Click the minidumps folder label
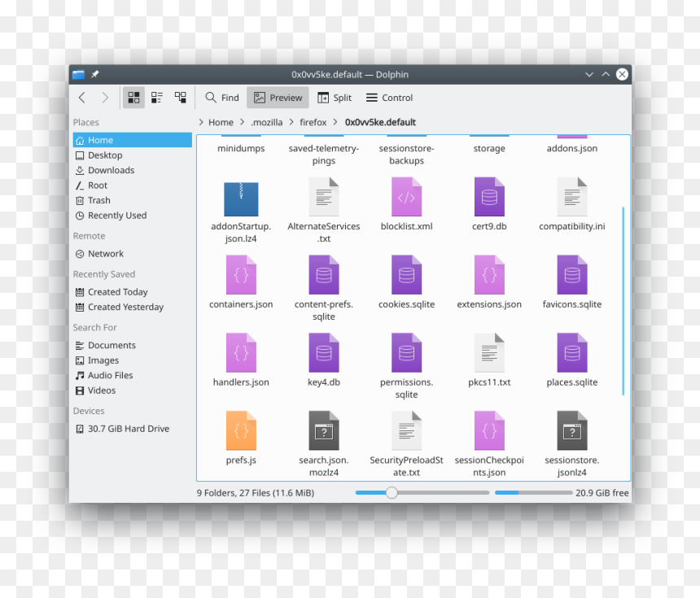 pos(241,149)
